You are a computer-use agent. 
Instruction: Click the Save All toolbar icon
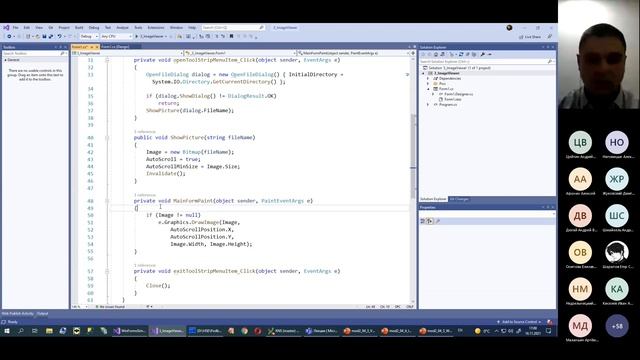click(x=50, y=36)
